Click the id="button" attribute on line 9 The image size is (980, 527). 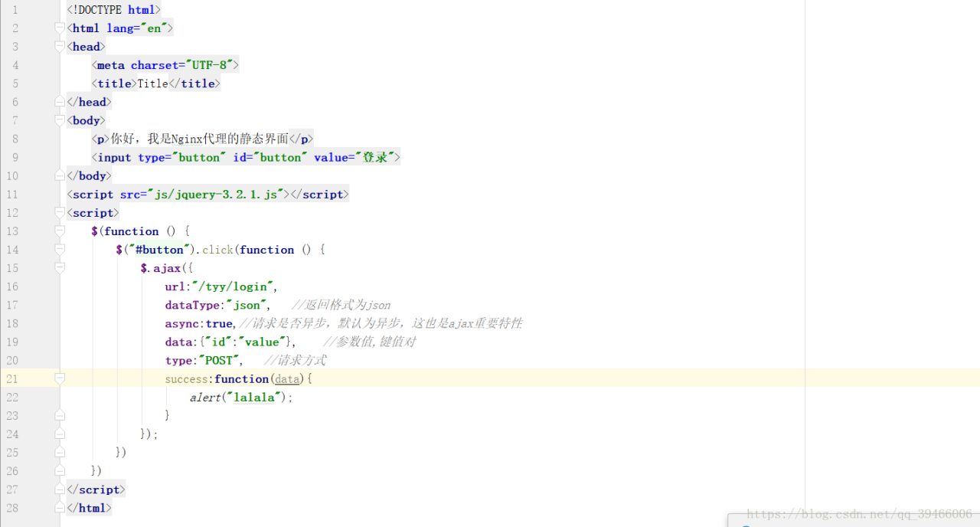click(270, 157)
